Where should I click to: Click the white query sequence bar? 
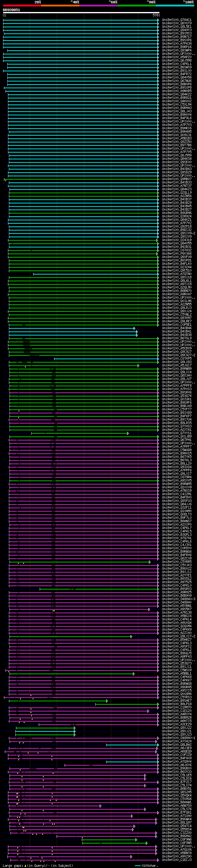click(81, 13)
